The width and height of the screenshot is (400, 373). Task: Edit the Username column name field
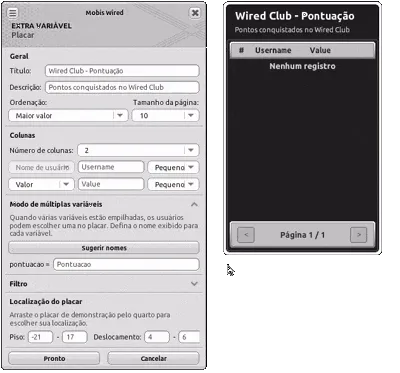click(111, 167)
